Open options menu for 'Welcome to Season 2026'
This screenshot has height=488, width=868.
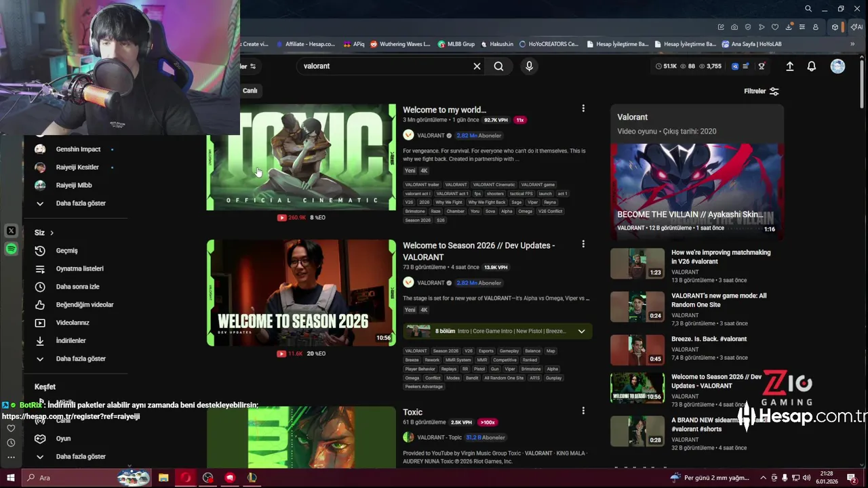coord(583,244)
